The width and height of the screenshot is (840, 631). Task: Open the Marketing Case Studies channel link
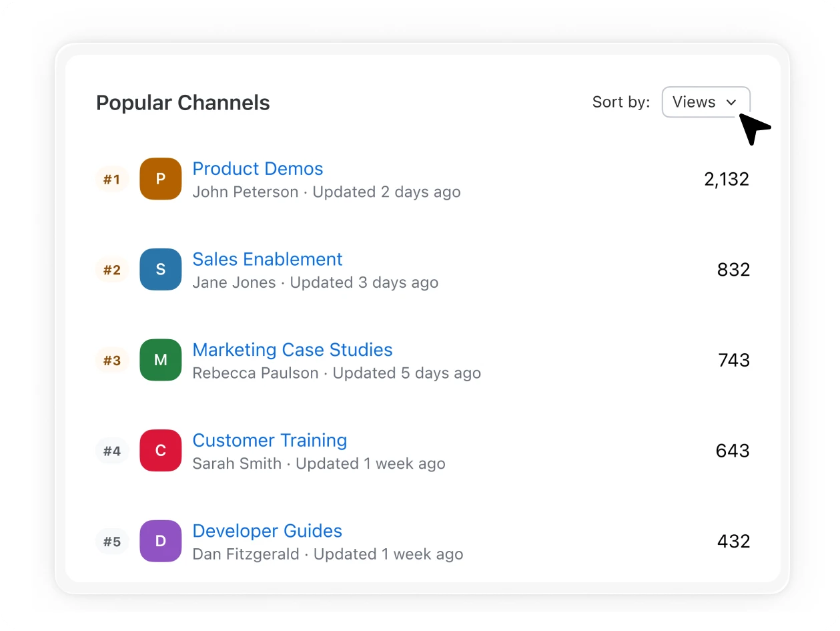(292, 350)
